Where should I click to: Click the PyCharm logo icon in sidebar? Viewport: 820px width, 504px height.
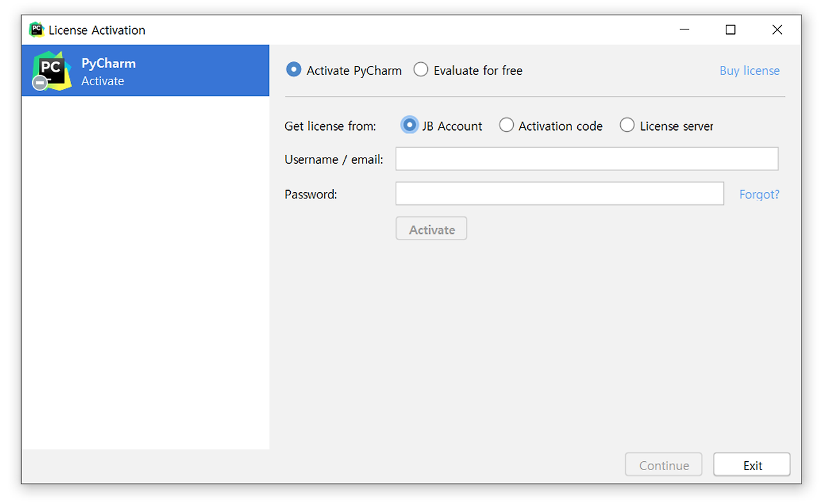tap(52, 70)
